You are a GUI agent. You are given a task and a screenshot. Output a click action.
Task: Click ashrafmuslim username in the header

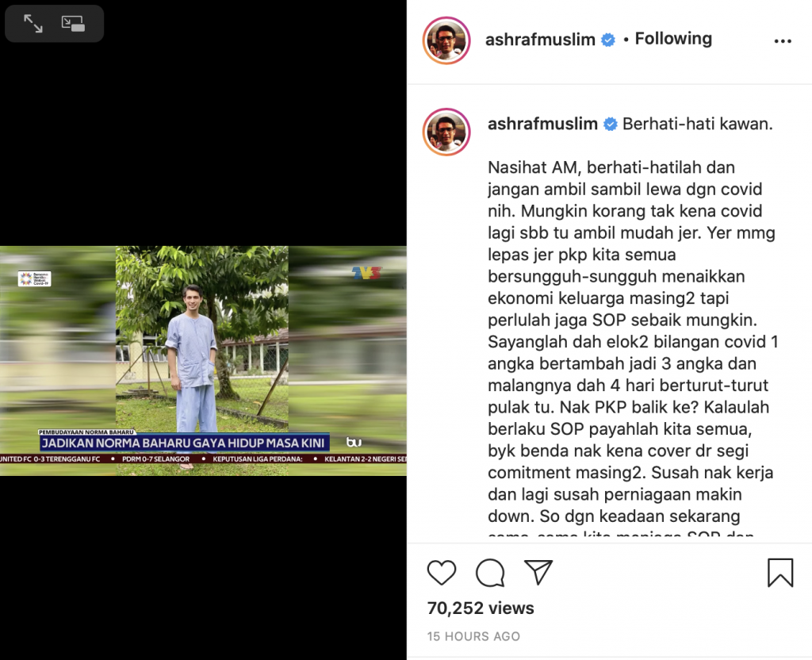coord(540,40)
